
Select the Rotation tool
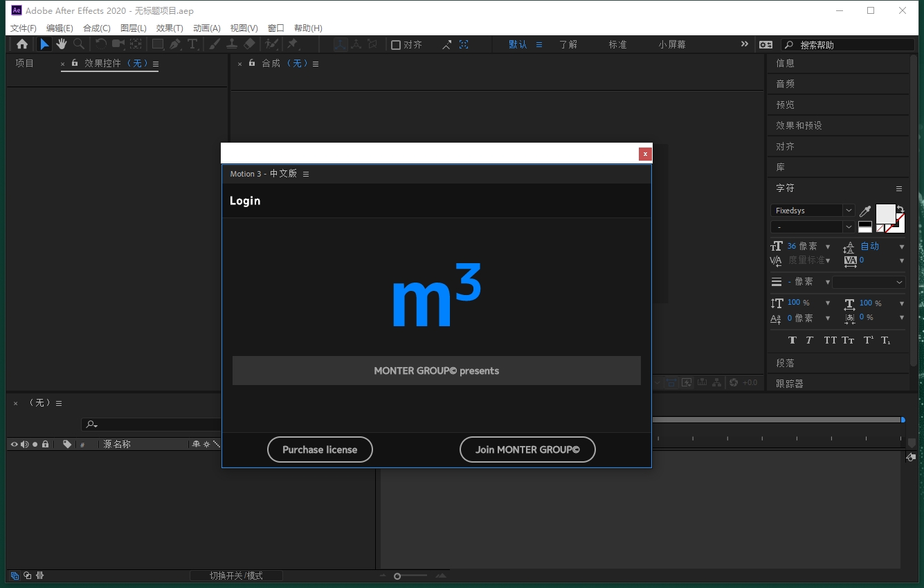point(101,44)
